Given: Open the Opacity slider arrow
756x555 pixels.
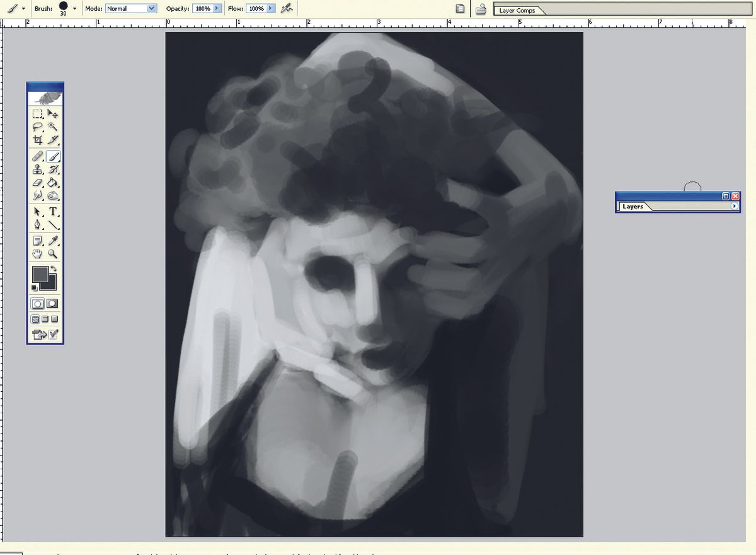Looking at the screenshot, I should 218,9.
